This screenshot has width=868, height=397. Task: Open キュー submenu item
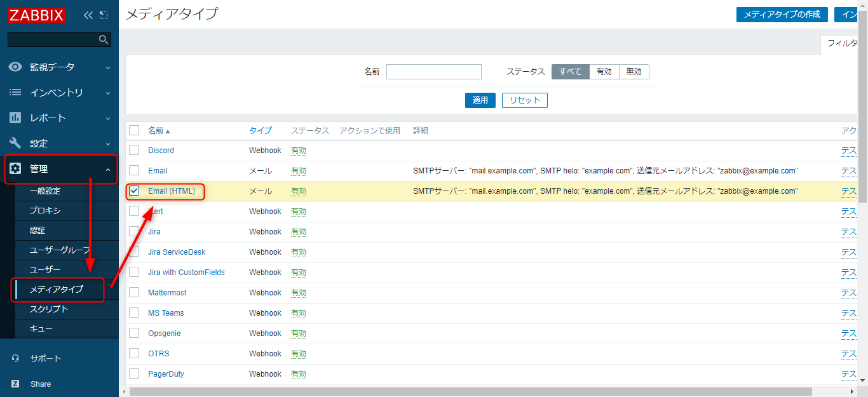tap(67, 328)
